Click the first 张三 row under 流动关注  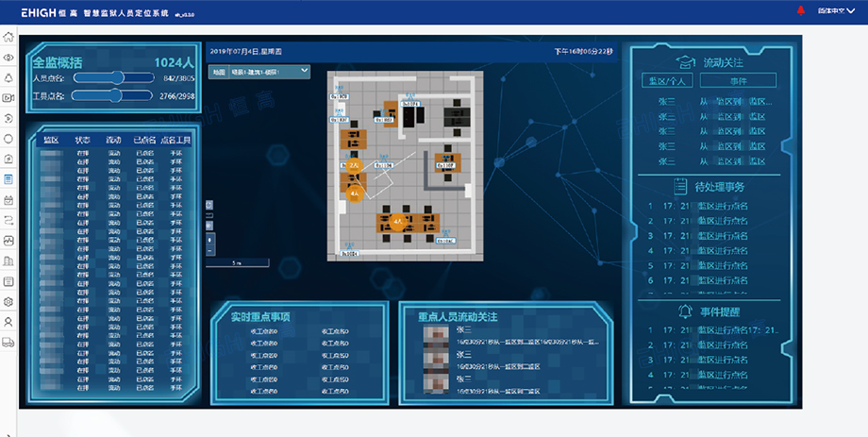click(x=714, y=102)
